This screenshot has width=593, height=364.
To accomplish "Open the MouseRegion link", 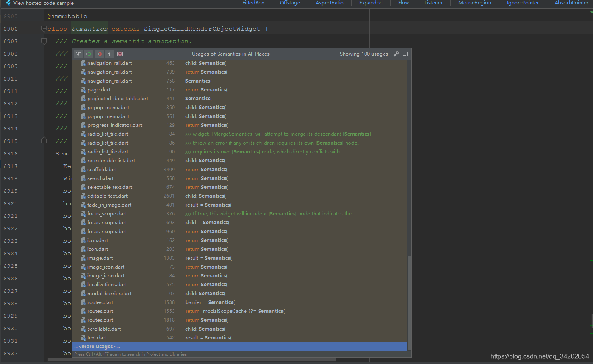I will point(475,3).
